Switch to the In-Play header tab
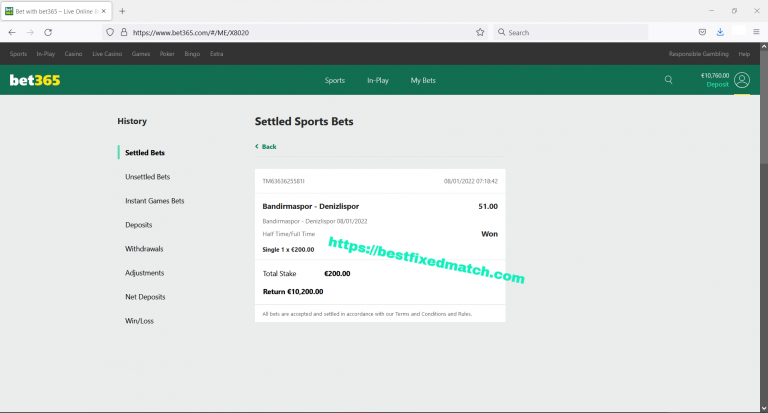The height and width of the screenshot is (413, 768). (377, 80)
